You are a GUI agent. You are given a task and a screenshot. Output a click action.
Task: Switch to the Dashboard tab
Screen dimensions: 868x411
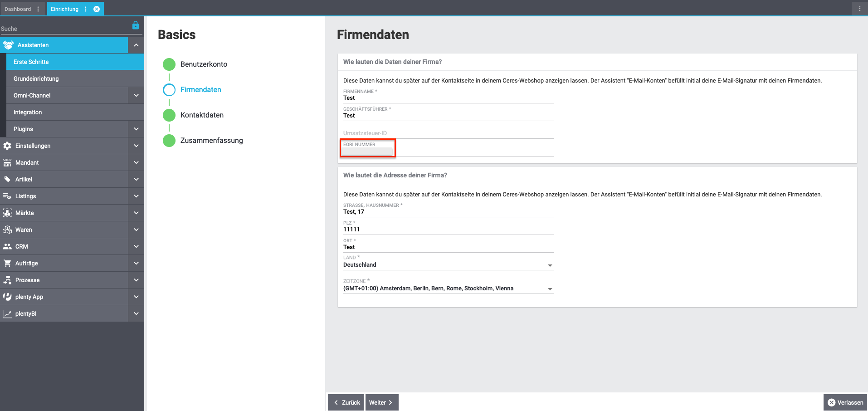point(18,9)
